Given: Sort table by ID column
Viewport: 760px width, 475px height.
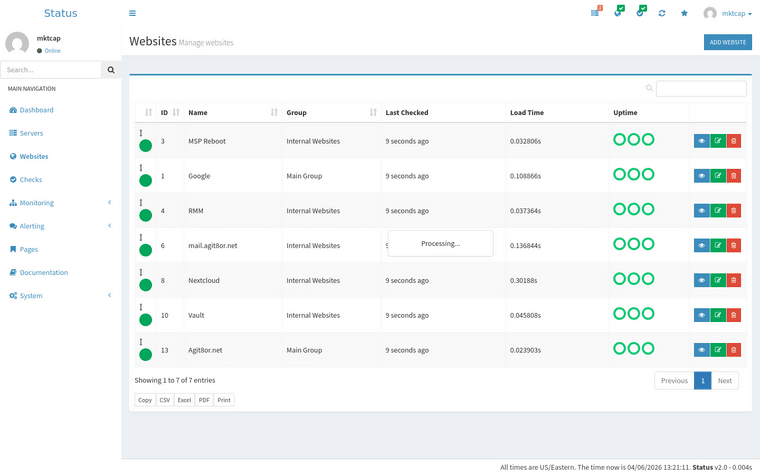Looking at the screenshot, I should pyautogui.click(x=170, y=113).
